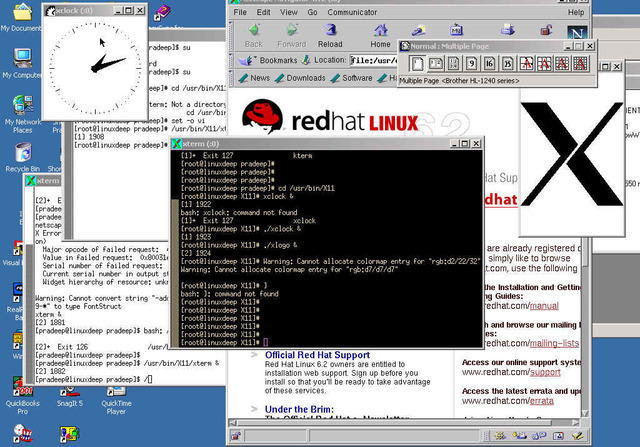Click the Reload button in Netscape toolbar
Screen dimensions: 640x447
pyautogui.click(x=330, y=36)
